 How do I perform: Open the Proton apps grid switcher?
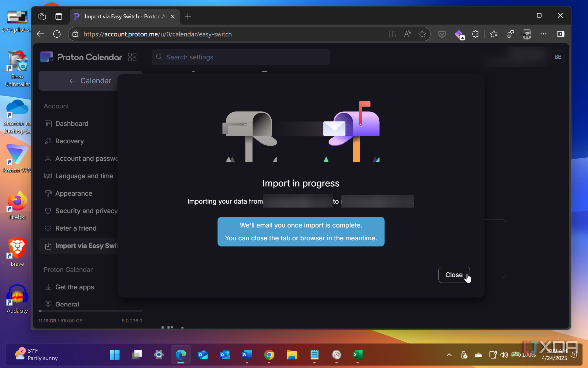point(132,57)
